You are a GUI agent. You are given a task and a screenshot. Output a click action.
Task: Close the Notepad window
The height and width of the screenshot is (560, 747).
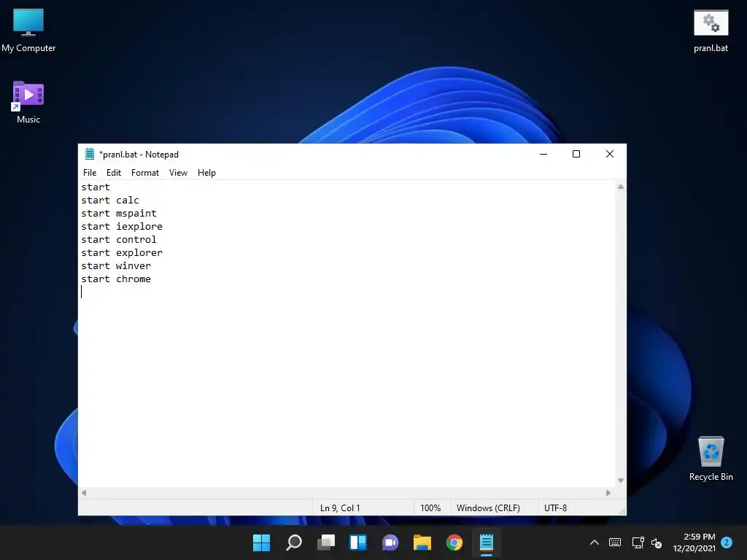tap(609, 154)
